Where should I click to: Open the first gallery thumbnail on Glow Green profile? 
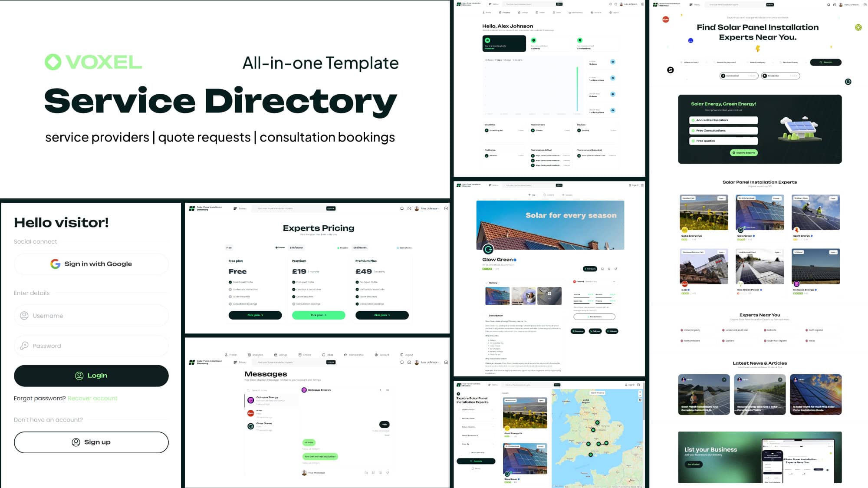click(x=497, y=297)
